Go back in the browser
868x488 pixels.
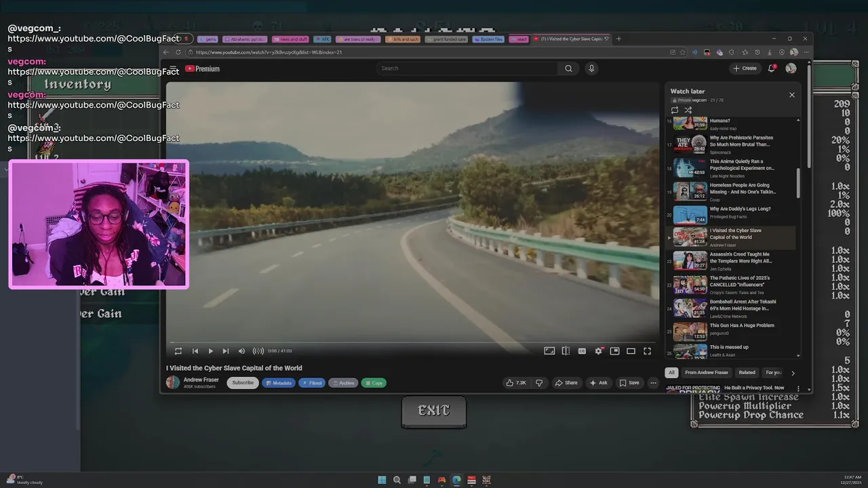pos(166,52)
